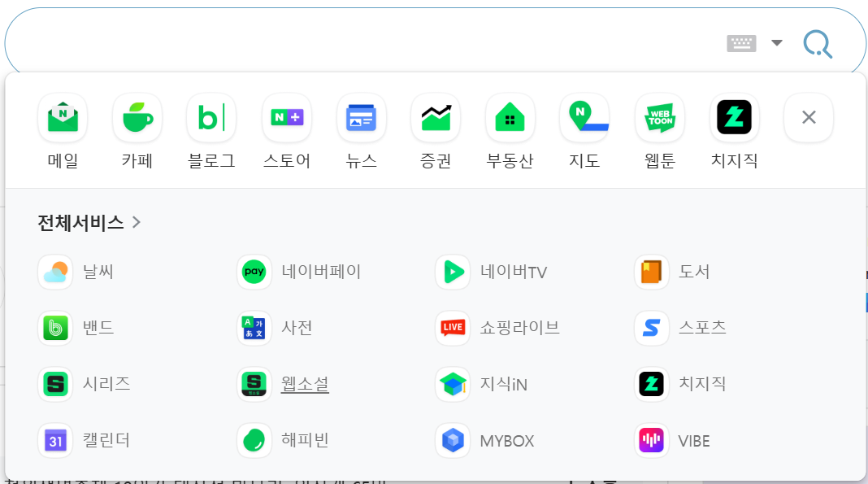The image size is (868, 484).
Task: Open the 사전 text link
Action: [x=297, y=328]
